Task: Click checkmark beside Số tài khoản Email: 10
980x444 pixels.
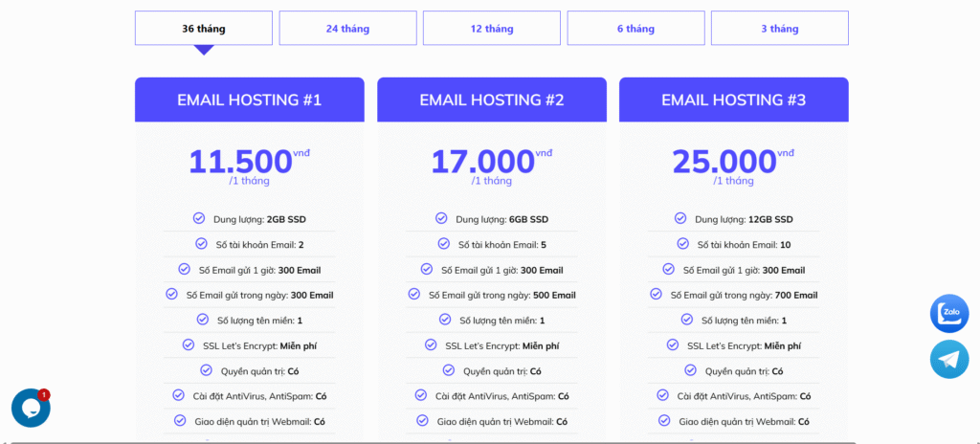Action: pos(683,244)
